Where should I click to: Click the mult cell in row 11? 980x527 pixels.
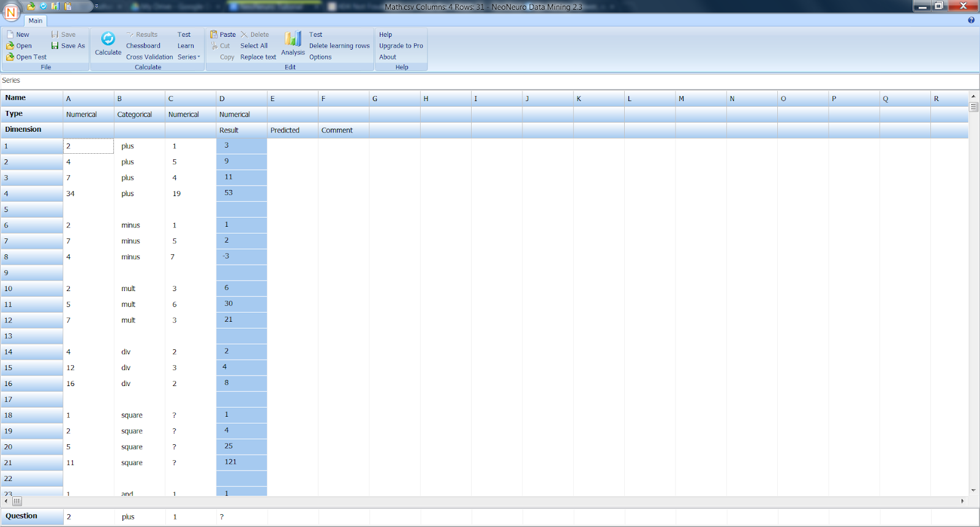(x=139, y=305)
